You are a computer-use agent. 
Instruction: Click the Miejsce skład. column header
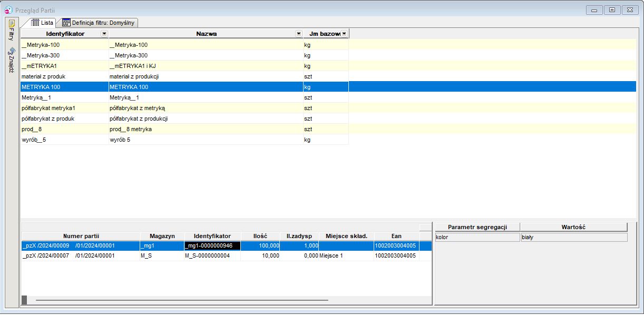[346, 236]
